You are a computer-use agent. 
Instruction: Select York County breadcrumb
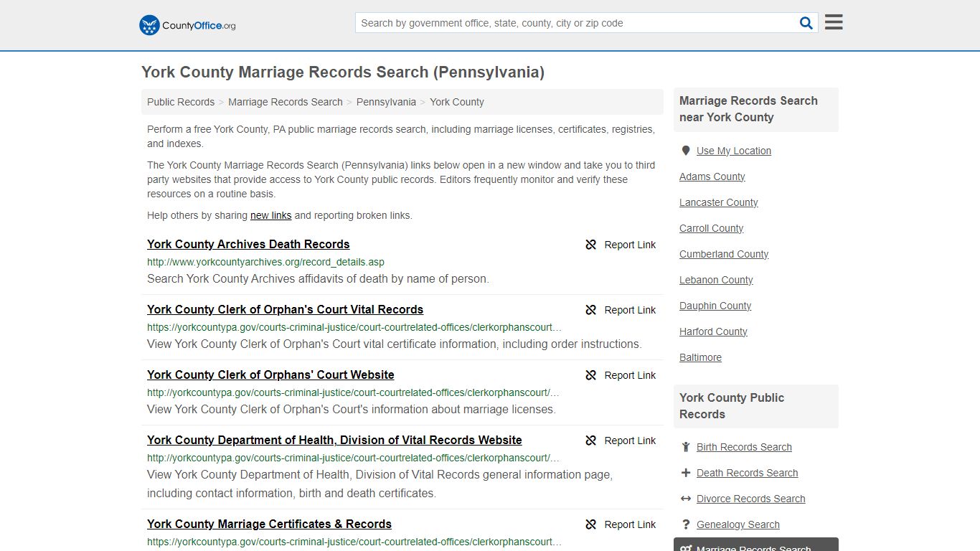point(457,102)
